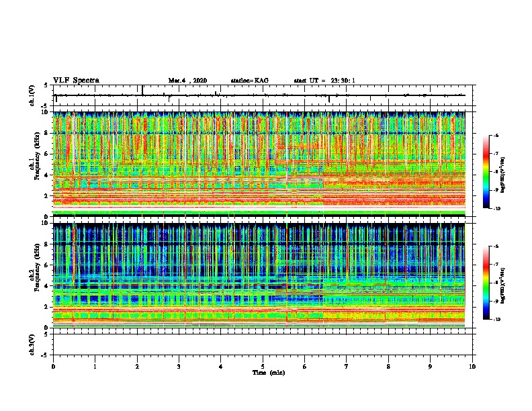
Task: Click the "8" kHz tick of ch.1 frequency axis
Action: pos(47,133)
